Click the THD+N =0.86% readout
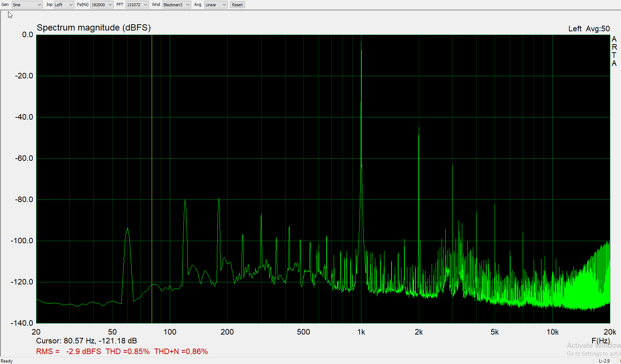 pyautogui.click(x=181, y=351)
